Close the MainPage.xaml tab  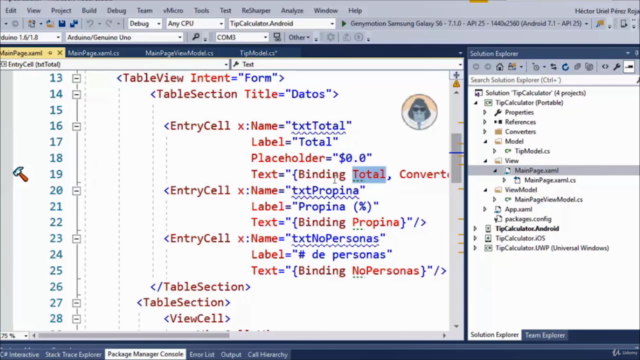(60, 53)
